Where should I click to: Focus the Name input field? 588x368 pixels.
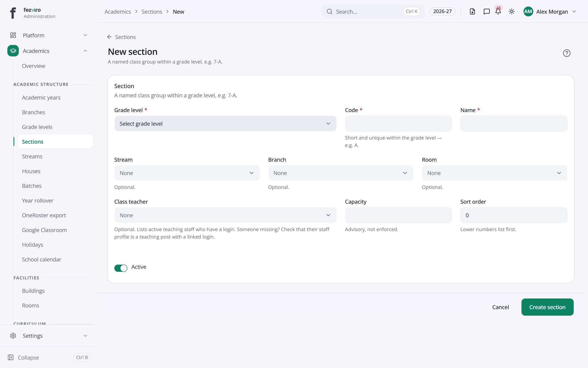point(514,123)
